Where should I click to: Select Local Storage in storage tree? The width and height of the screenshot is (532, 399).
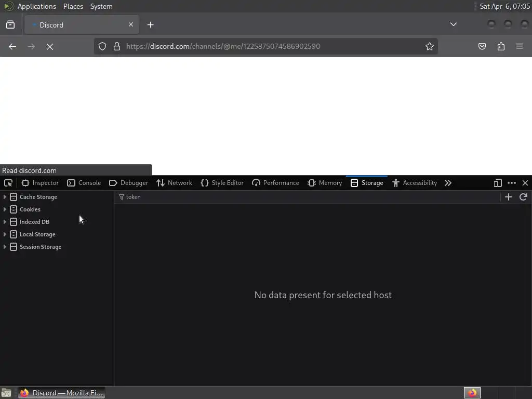click(x=37, y=234)
